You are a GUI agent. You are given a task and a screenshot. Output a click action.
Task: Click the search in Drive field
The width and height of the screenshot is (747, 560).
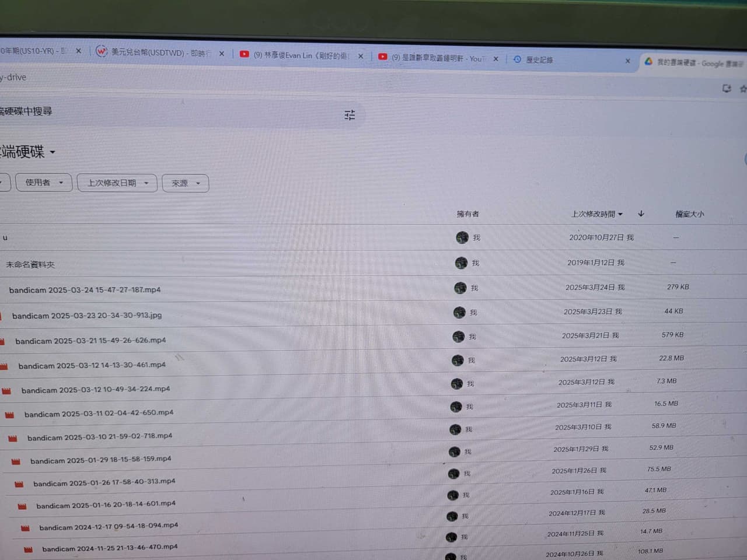175,113
